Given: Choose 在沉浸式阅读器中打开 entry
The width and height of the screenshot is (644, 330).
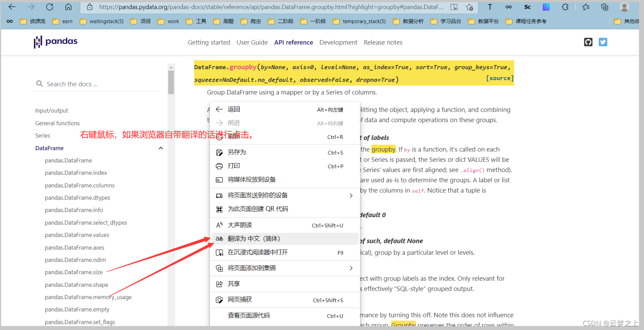Looking at the screenshot, I should [285, 252].
